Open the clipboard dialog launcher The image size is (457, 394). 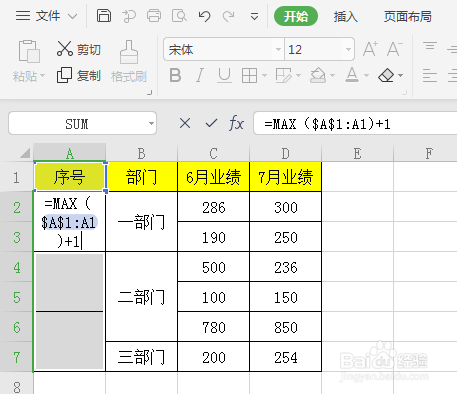(x=150, y=92)
